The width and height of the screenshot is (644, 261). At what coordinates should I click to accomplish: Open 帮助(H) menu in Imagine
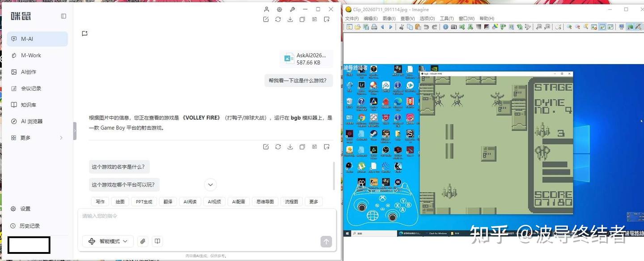[x=487, y=18]
